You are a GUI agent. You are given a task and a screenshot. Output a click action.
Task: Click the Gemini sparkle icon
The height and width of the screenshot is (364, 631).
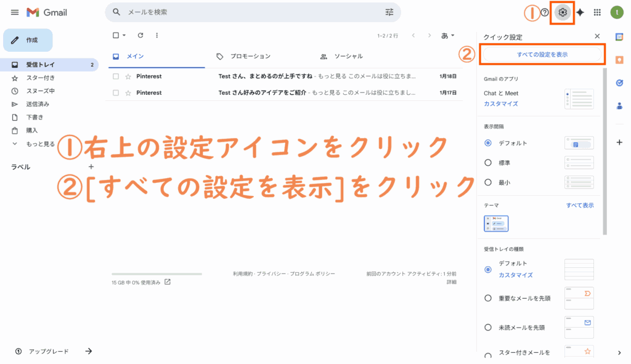pyautogui.click(x=580, y=12)
